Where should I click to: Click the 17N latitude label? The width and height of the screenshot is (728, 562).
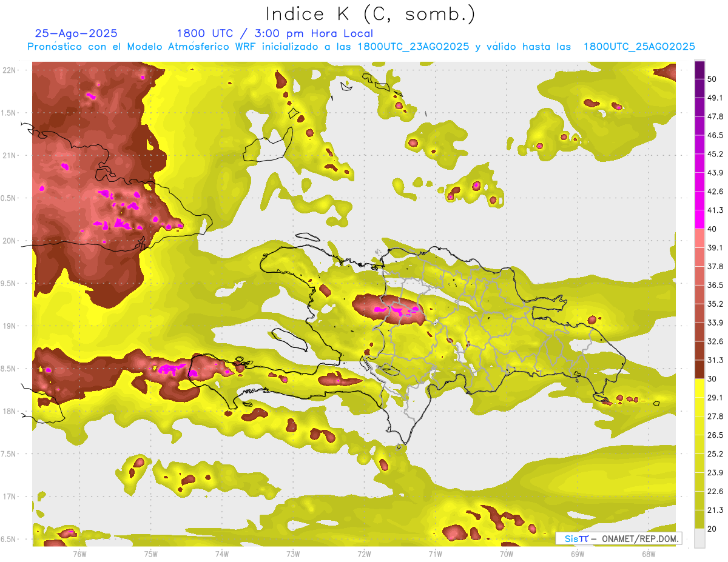pos(10,497)
